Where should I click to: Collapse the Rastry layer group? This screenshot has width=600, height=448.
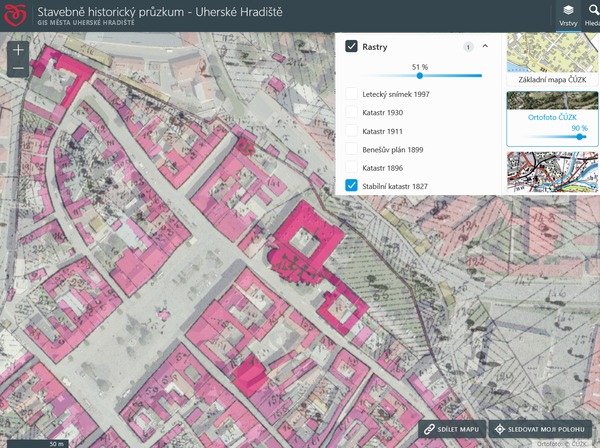[x=485, y=46]
